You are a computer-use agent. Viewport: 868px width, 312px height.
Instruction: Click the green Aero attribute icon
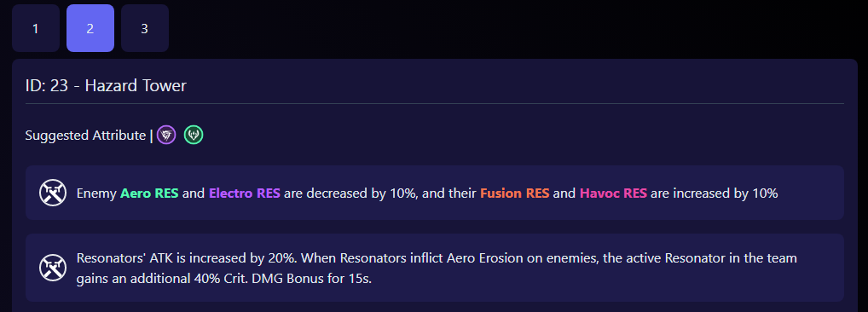click(194, 135)
